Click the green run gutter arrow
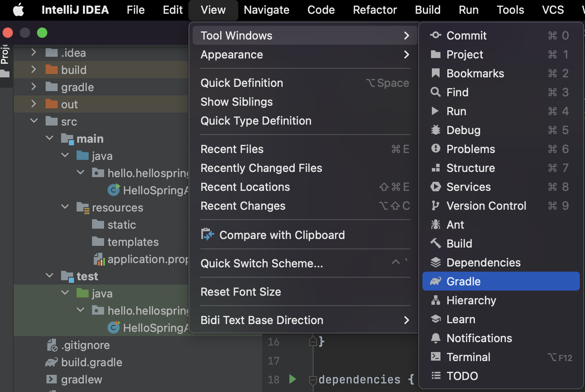This screenshot has height=392, width=585. point(292,379)
